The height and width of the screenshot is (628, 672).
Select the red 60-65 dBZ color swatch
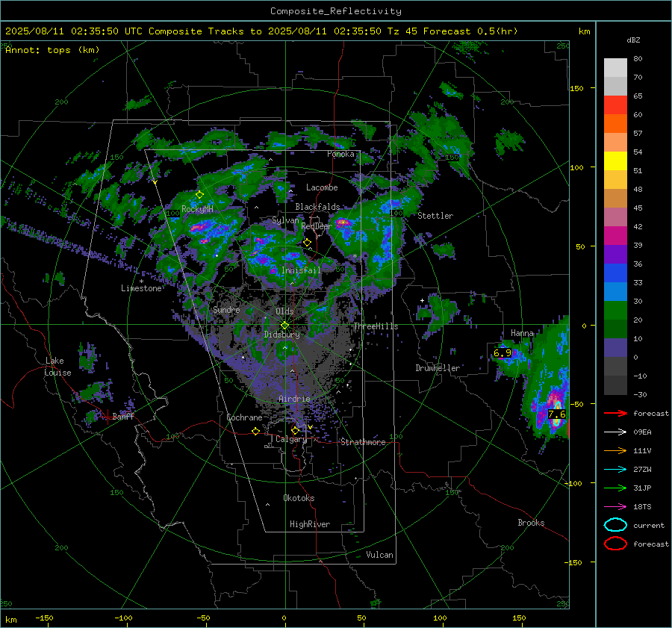click(x=615, y=105)
